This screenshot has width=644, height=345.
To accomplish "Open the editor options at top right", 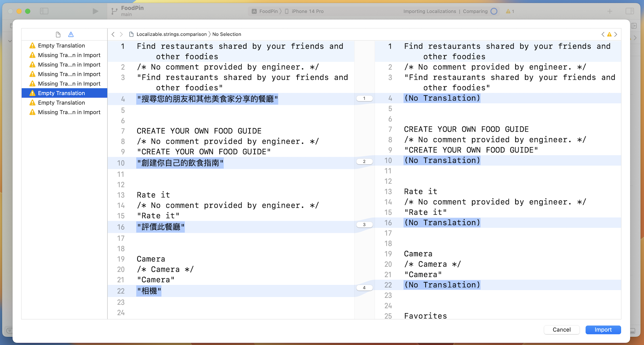I will click(x=630, y=11).
